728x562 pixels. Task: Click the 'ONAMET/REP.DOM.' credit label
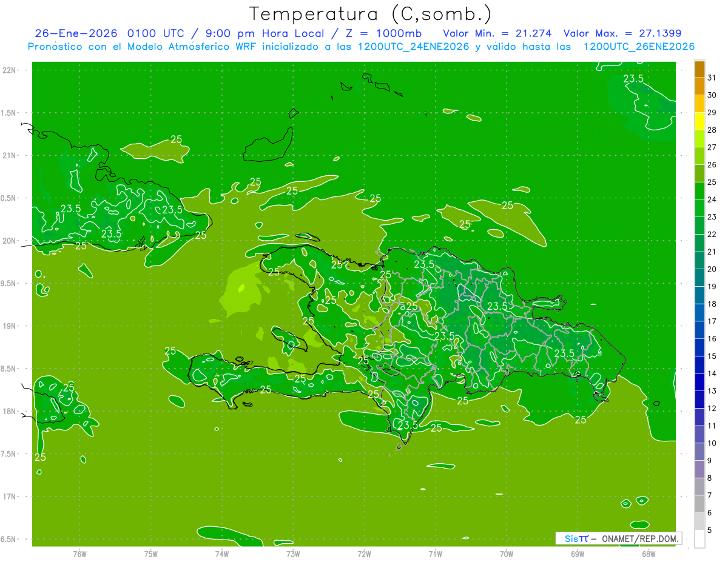[641, 538]
